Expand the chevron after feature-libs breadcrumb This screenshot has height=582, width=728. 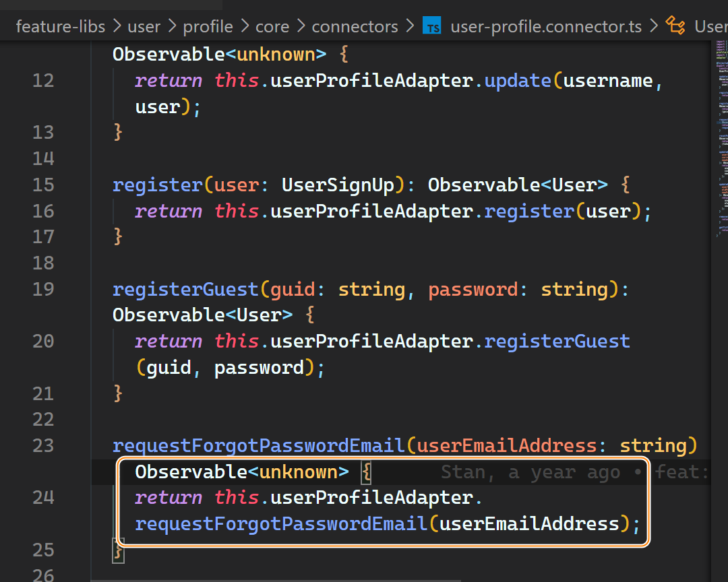[x=117, y=26]
